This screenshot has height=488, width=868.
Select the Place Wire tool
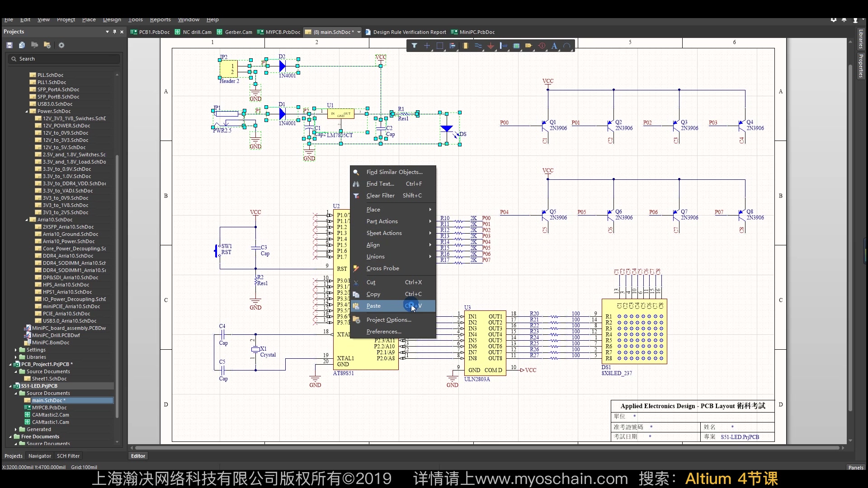[478, 45]
